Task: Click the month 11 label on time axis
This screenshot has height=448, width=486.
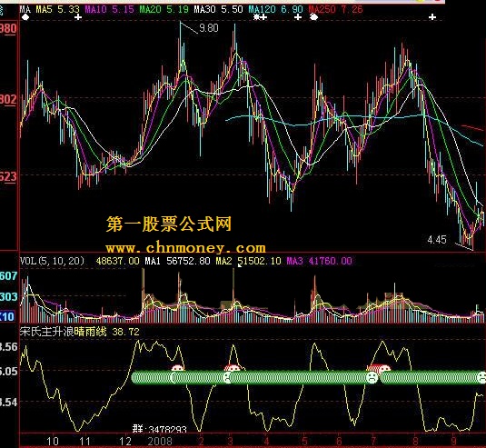Action: click(x=84, y=441)
